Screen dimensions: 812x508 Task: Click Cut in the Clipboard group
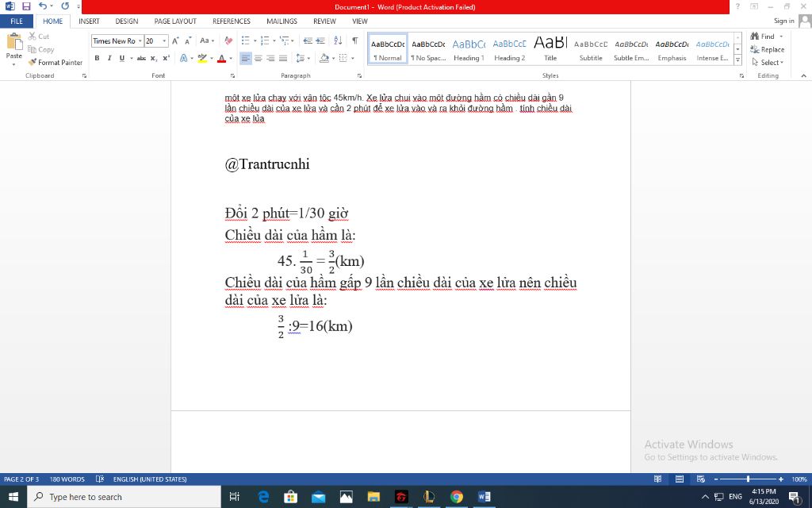point(39,37)
